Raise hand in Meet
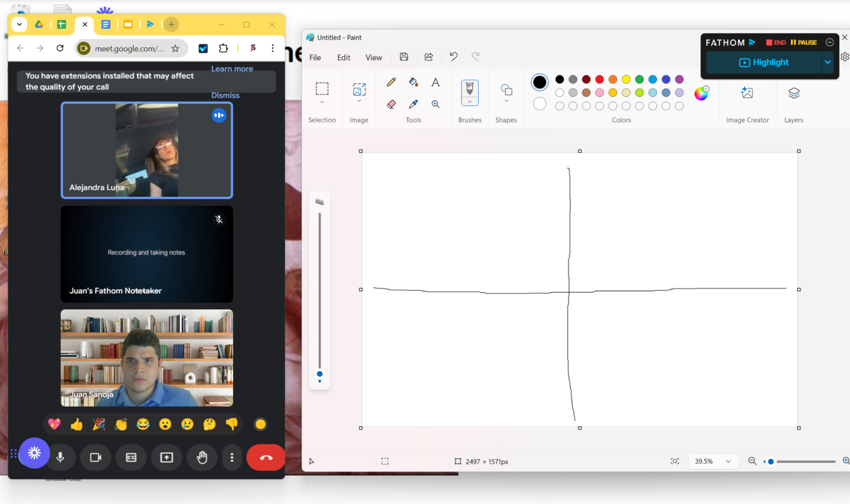The height and width of the screenshot is (504, 850). point(202,458)
